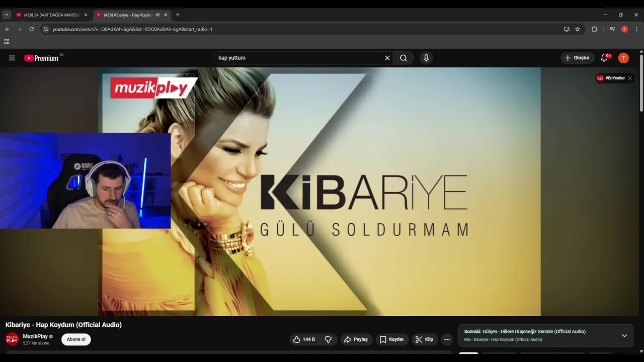This screenshot has width=644, height=362.
Task: Open the browser extensions puzzle icon
Action: (594, 29)
